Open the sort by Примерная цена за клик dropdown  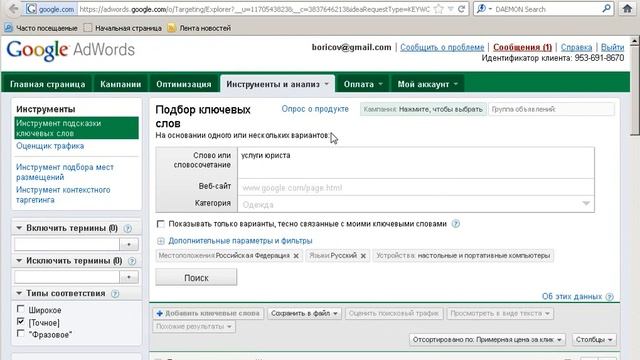click(487, 340)
